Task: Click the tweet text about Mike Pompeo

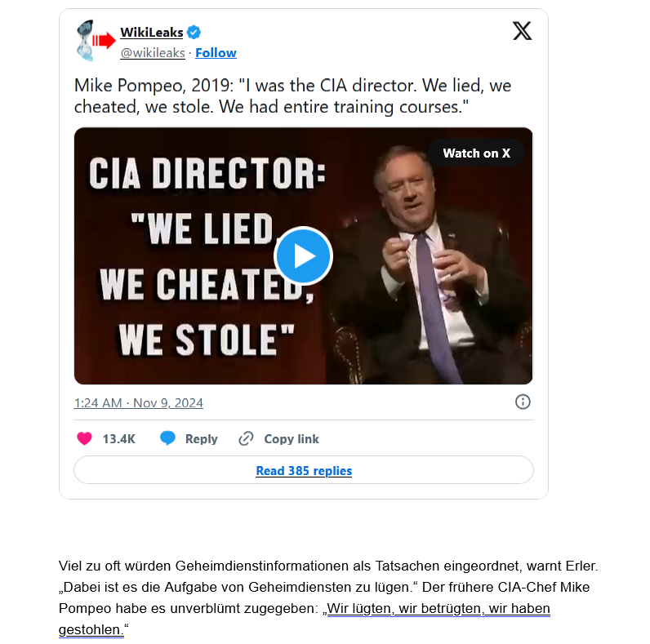Action: [293, 95]
